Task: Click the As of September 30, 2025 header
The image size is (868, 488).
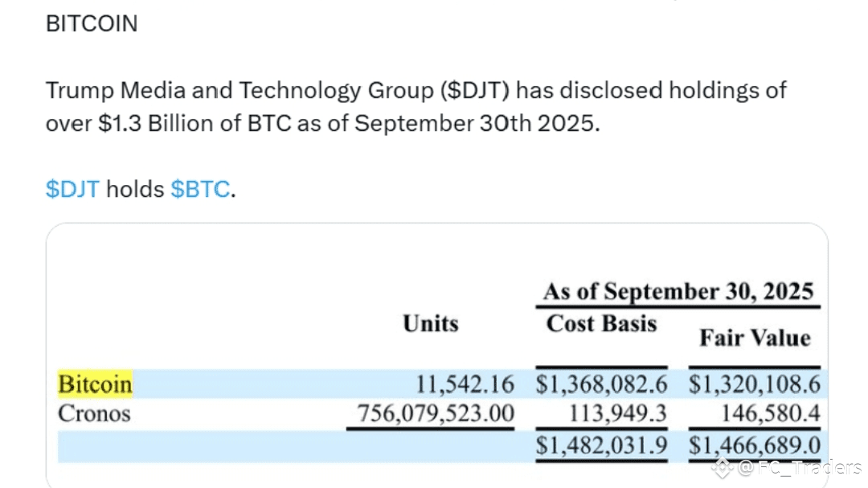Action: point(678,291)
